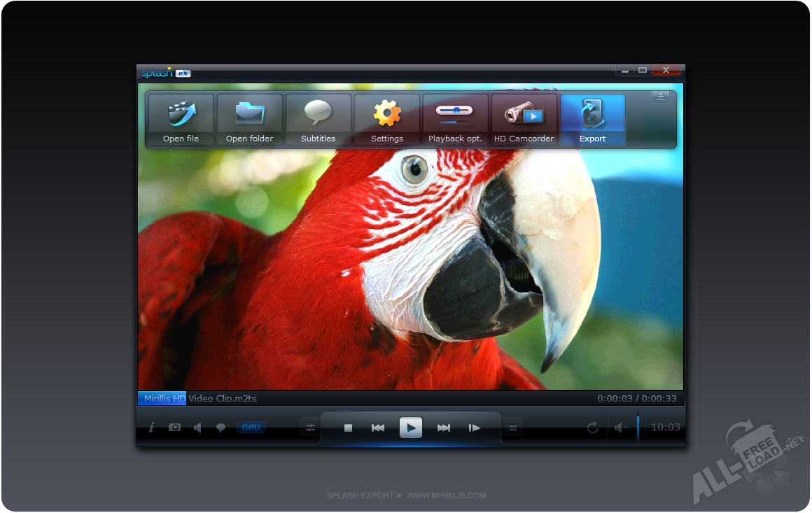Show video info using the i icon
The height and width of the screenshot is (513, 812).
151,428
